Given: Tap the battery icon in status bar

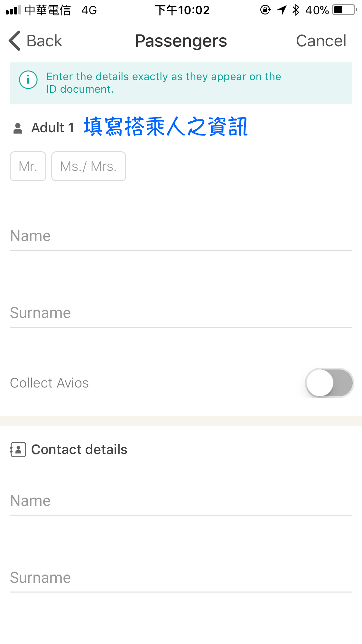Looking at the screenshot, I should (x=345, y=10).
